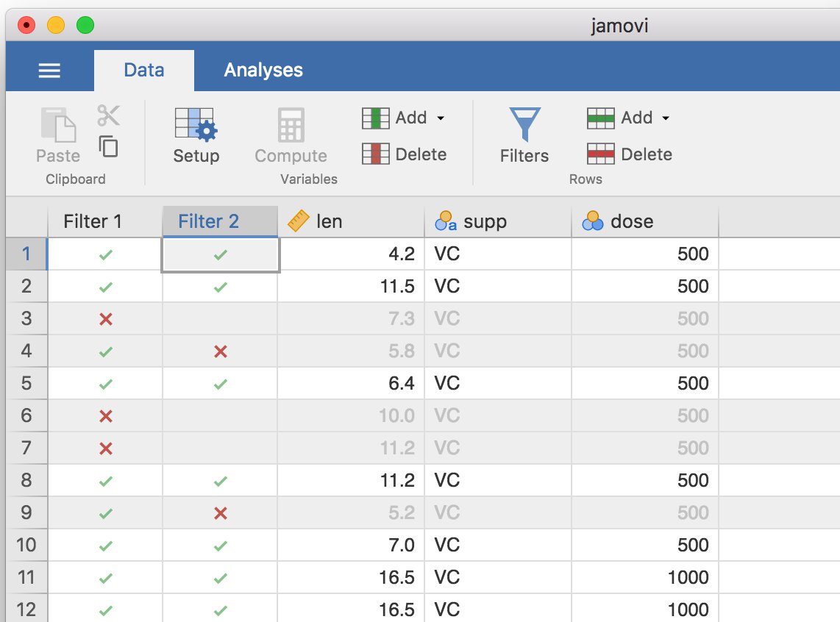Select row header number 1
The width and height of the screenshot is (840, 622).
26,254
